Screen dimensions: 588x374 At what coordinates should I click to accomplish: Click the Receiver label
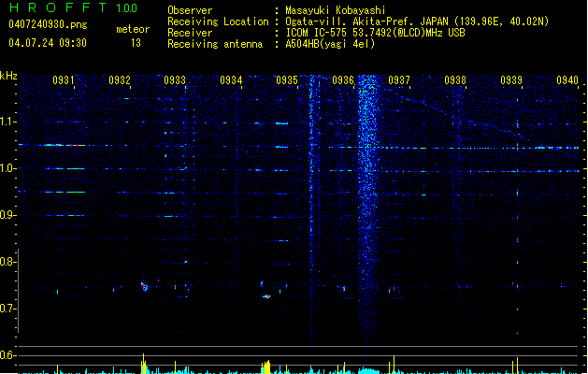click(190, 33)
